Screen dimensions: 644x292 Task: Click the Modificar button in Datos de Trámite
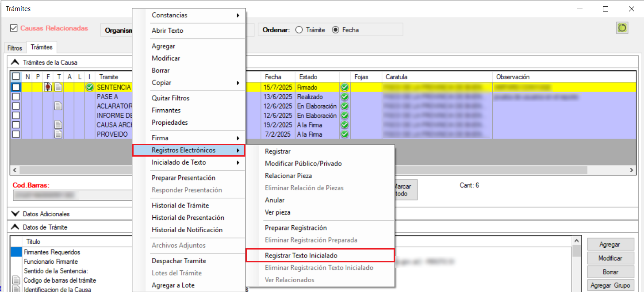[610, 258]
